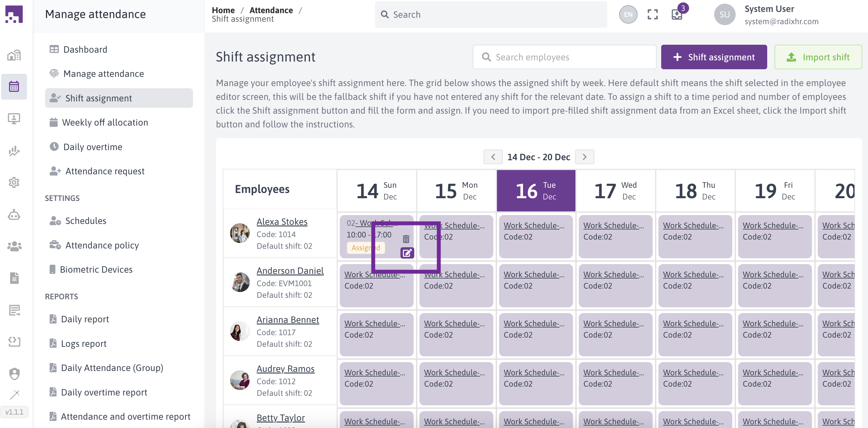Click the Search employees field
Viewport: 868px width, 428px height.
pos(564,57)
